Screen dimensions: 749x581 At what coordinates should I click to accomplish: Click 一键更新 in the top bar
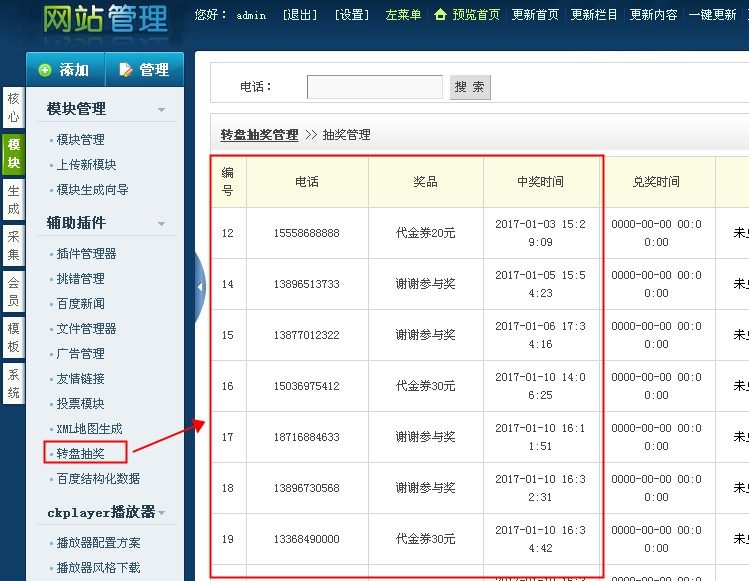coord(712,15)
